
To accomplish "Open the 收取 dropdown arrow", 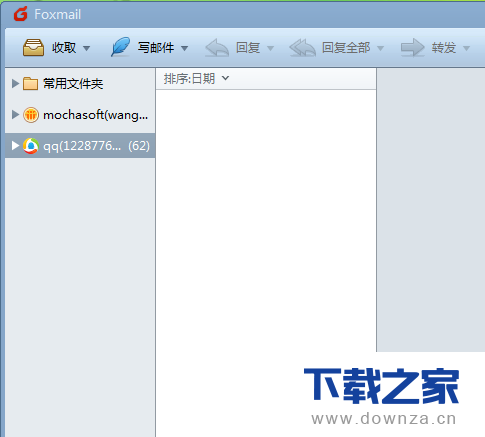I will [x=86, y=48].
